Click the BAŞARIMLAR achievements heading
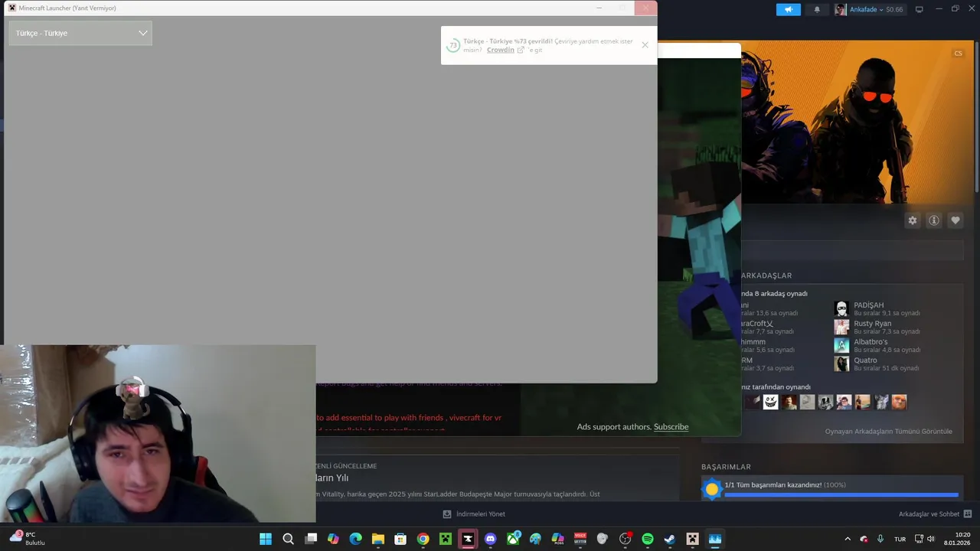The width and height of the screenshot is (980, 551). point(726,467)
